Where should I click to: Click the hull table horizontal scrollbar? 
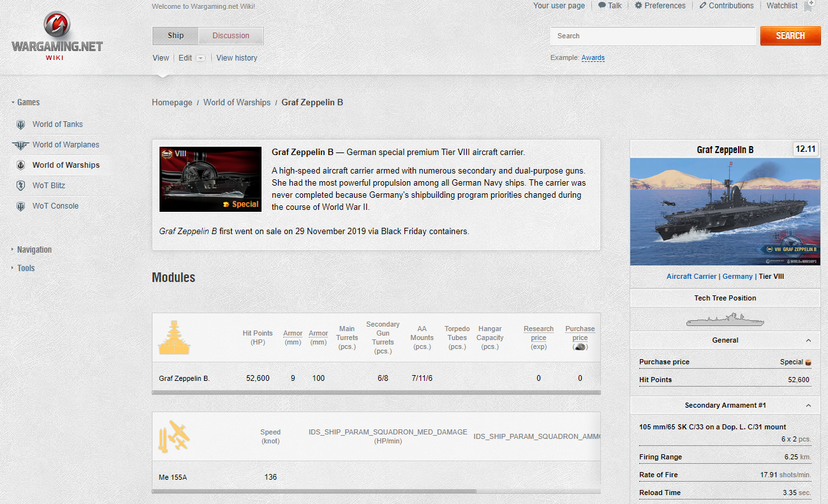click(x=376, y=392)
